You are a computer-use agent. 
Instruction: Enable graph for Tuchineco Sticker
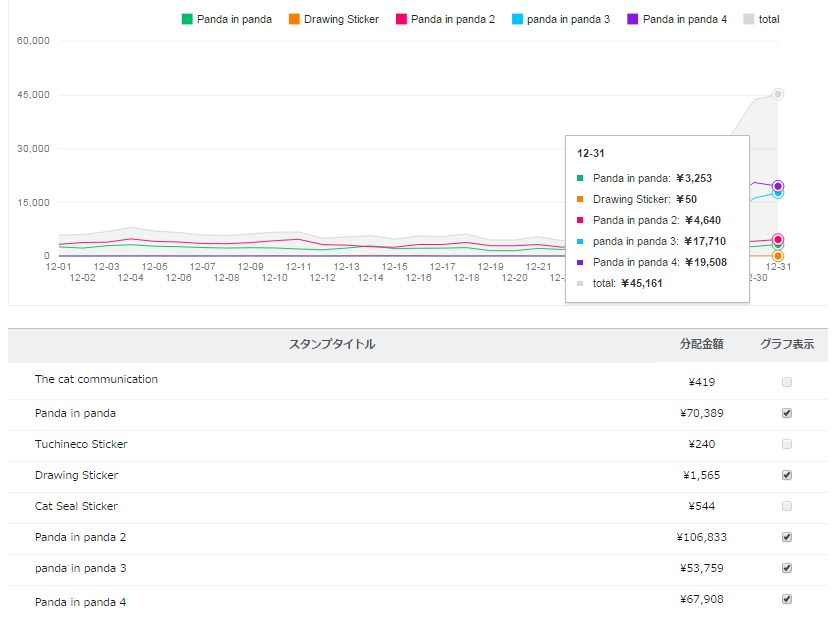[787, 444]
